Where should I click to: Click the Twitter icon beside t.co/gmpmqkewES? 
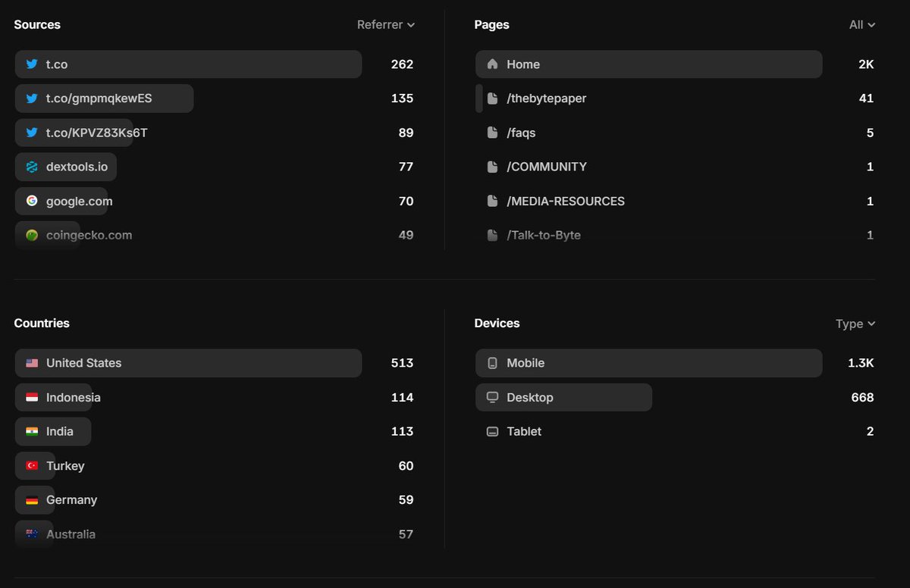(32, 99)
